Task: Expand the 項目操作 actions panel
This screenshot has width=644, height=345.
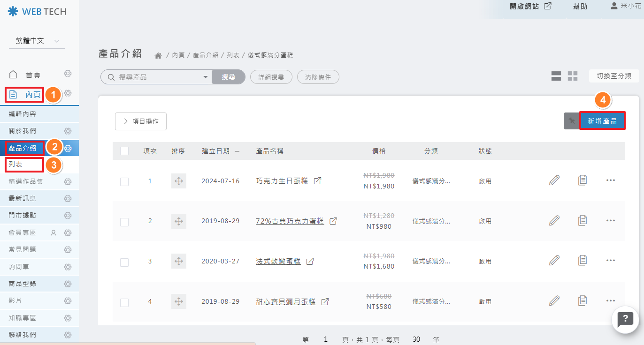Action: [x=141, y=121]
